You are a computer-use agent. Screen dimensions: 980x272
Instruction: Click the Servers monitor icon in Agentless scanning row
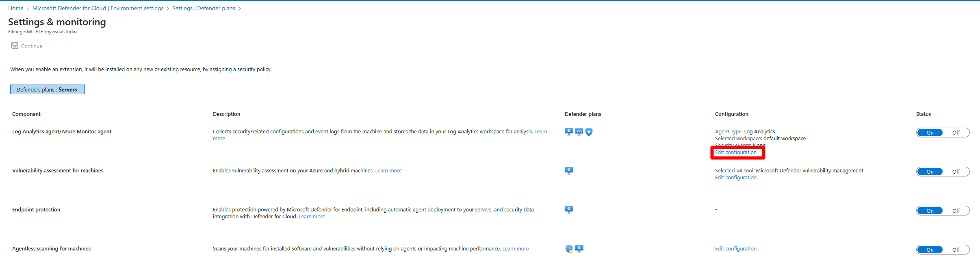click(579, 248)
